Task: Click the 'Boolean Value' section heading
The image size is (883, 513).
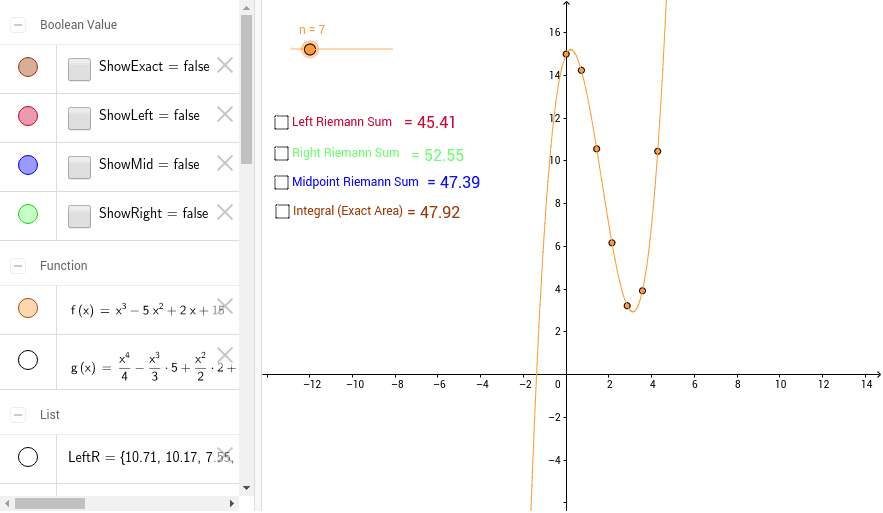Action: click(x=78, y=25)
